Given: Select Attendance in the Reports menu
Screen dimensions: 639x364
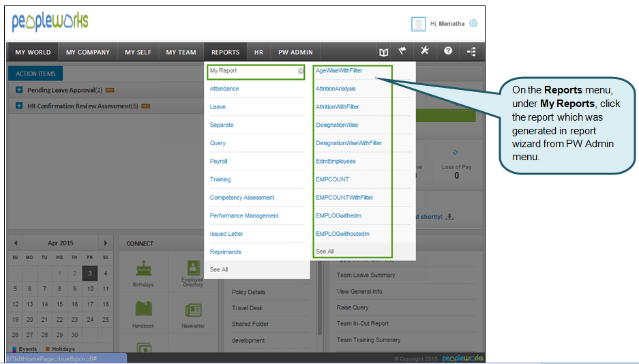Looking at the screenshot, I should (224, 89).
